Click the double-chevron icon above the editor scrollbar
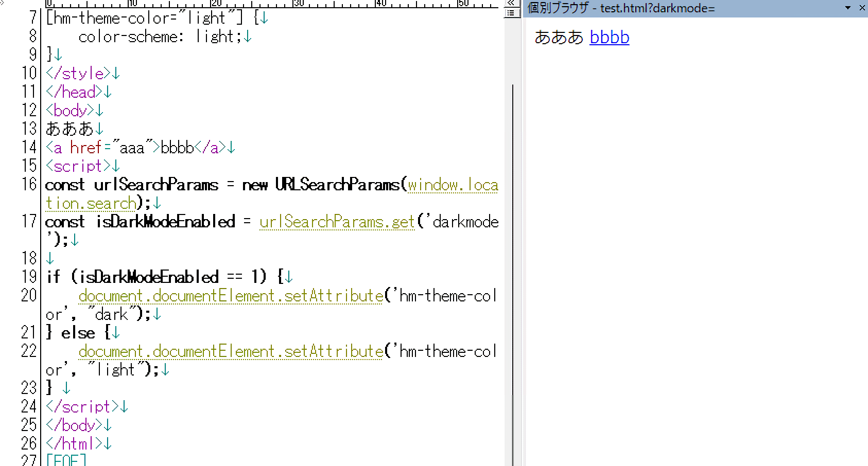The height and width of the screenshot is (466, 868). click(510, 3)
